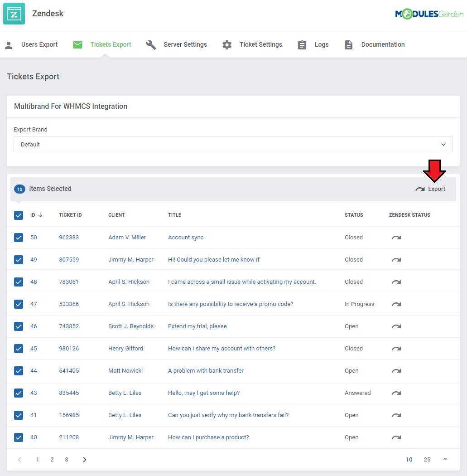Click export arrow icon for ticket 962383

[396, 238]
